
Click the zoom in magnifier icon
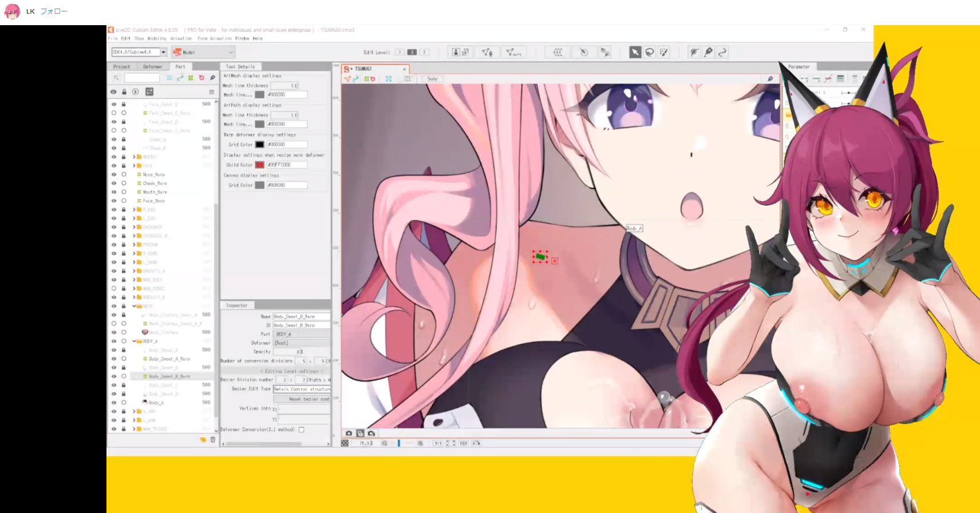point(420,443)
